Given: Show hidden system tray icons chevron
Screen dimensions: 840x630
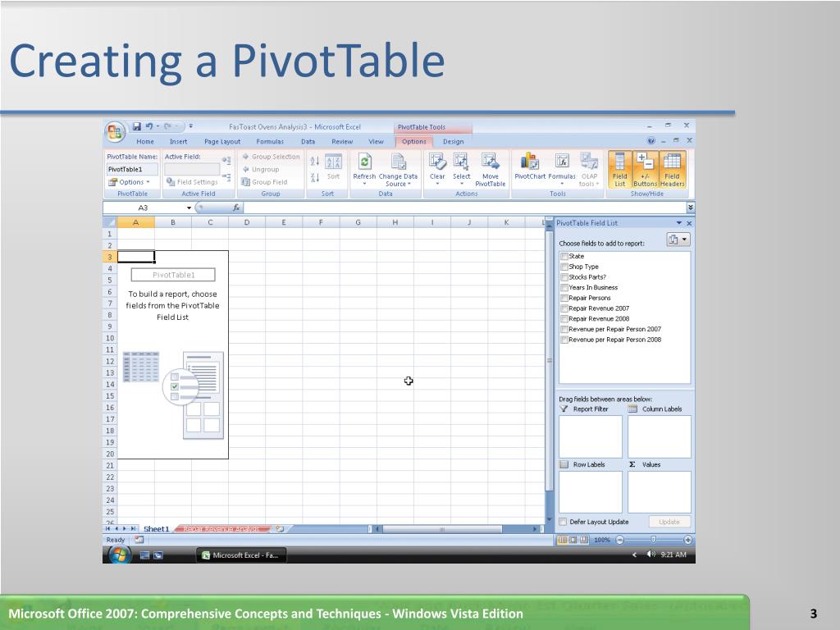Looking at the screenshot, I should pyautogui.click(x=635, y=555).
